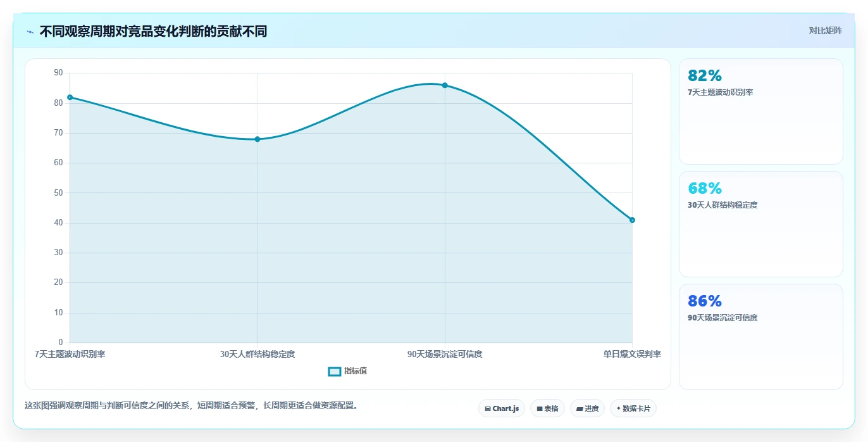868x442 pixels.
Task: Select the 数据卡片 tag
Action: [633, 408]
